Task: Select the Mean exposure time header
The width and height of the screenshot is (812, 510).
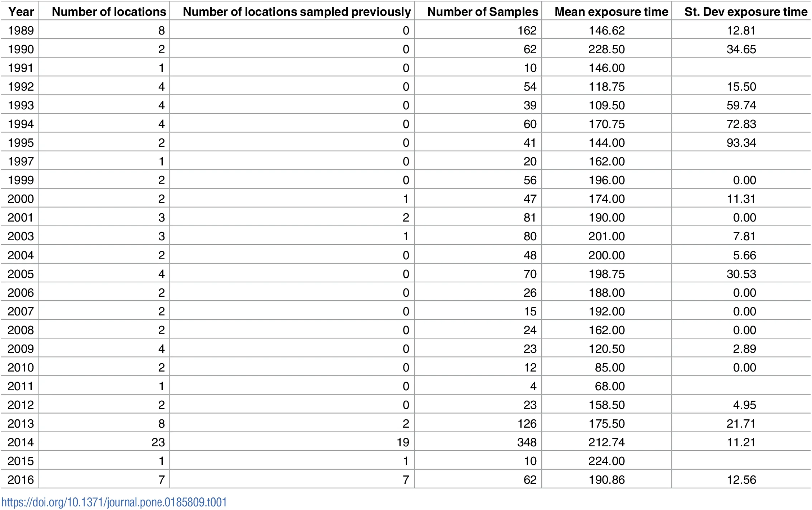Action: (611, 12)
